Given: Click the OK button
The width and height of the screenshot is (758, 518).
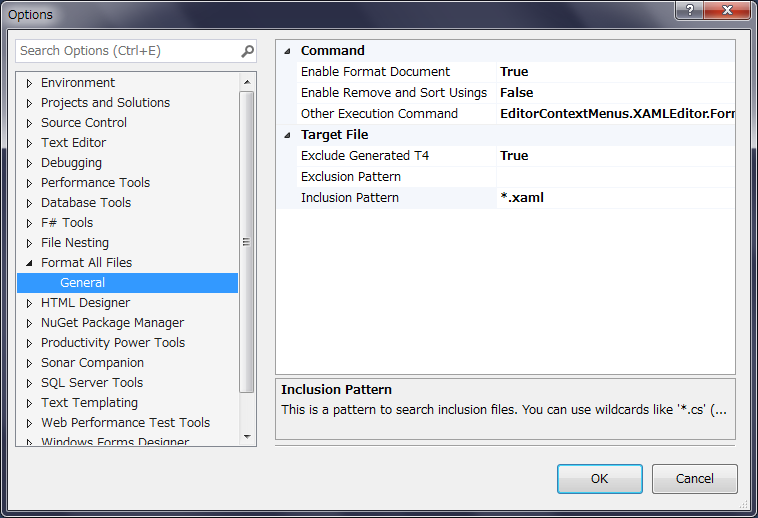Looking at the screenshot, I should [x=599, y=478].
